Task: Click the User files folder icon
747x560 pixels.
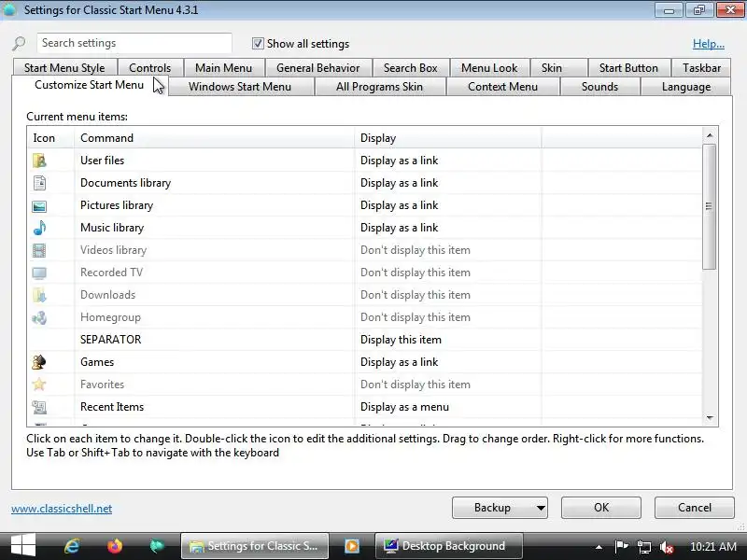Action: click(39, 161)
